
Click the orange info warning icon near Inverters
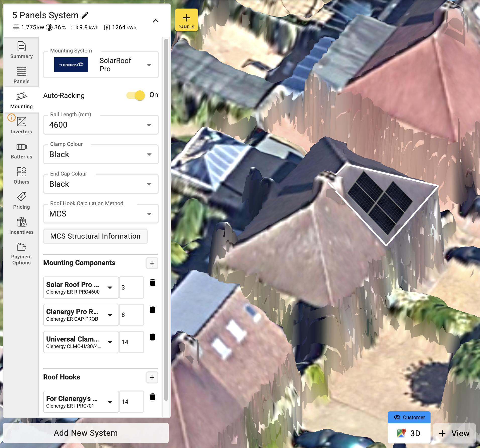point(12,117)
